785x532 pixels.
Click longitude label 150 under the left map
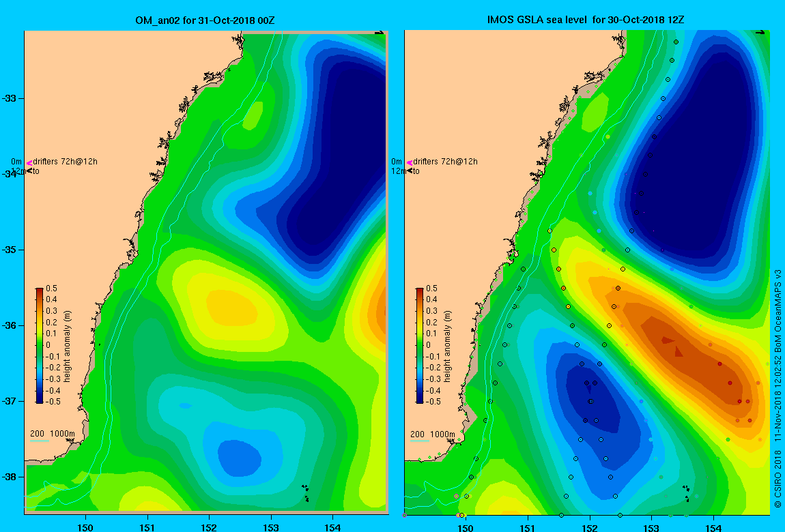(x=85, y=527)
